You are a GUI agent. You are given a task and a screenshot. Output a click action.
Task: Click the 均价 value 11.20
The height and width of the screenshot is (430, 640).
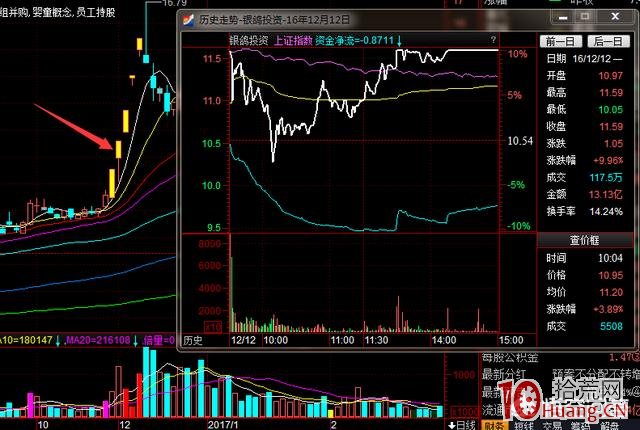tap(611, 293)
